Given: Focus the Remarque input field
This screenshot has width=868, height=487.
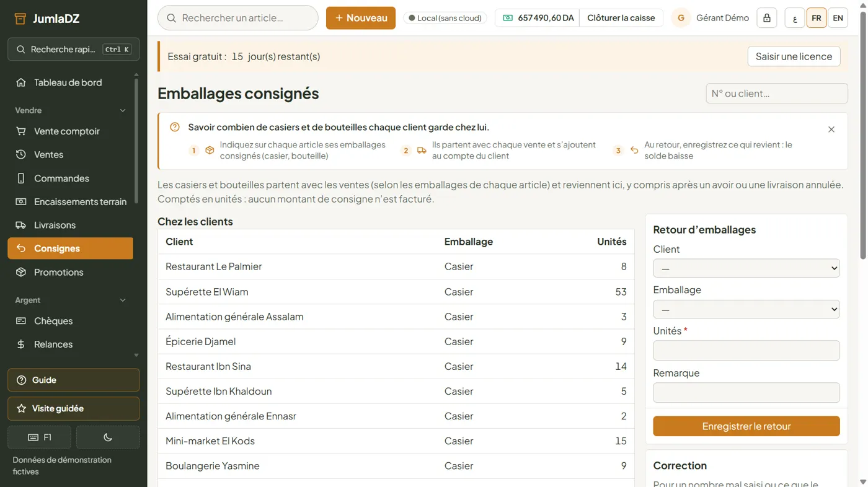Looking at the screenshot, I should (x=746, y=393).
